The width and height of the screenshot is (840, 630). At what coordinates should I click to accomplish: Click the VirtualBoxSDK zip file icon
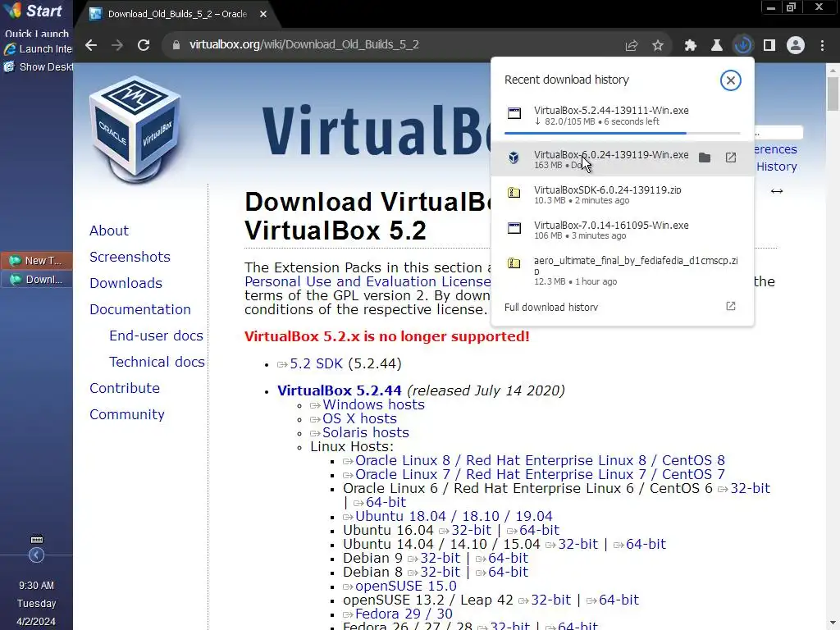point(514,192)
